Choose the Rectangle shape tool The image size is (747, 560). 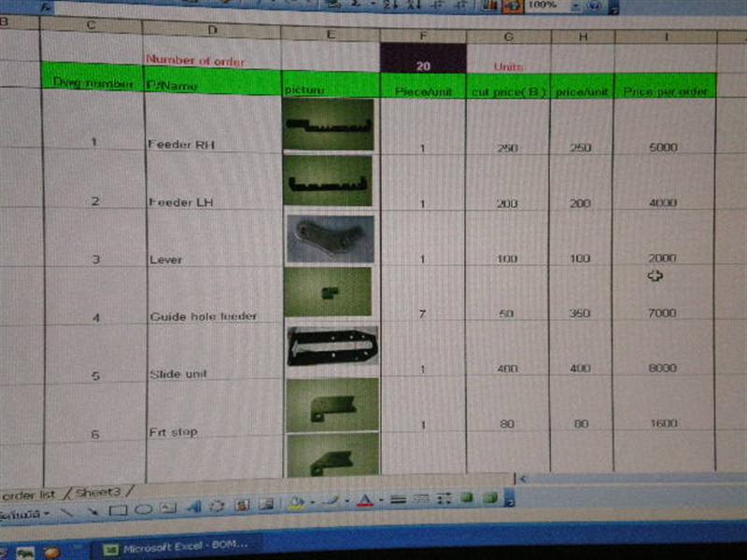118,511
